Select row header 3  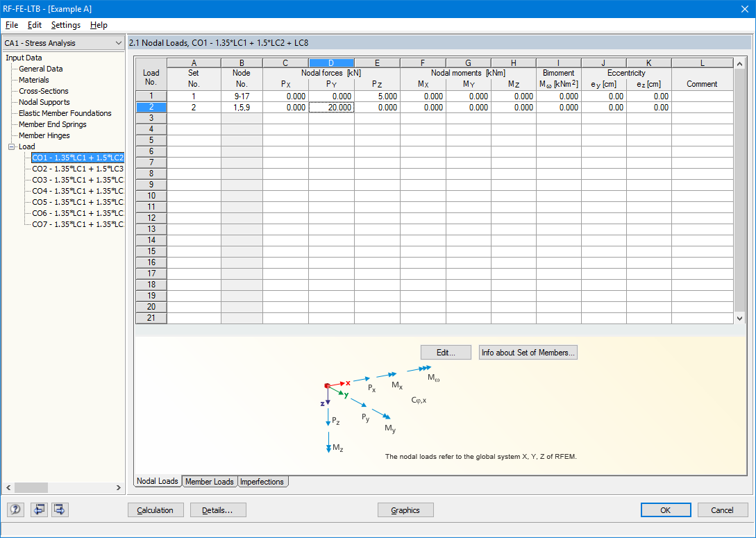point(151,118)
